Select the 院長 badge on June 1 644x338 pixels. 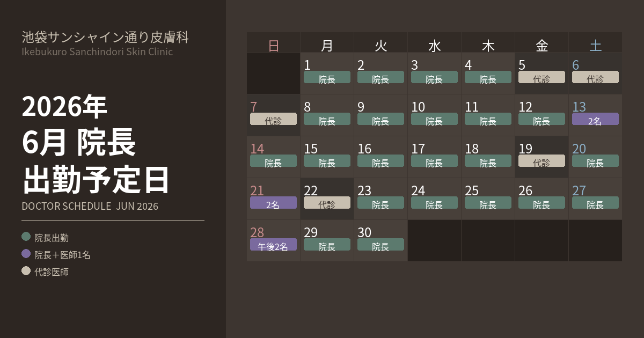point(327,77)
